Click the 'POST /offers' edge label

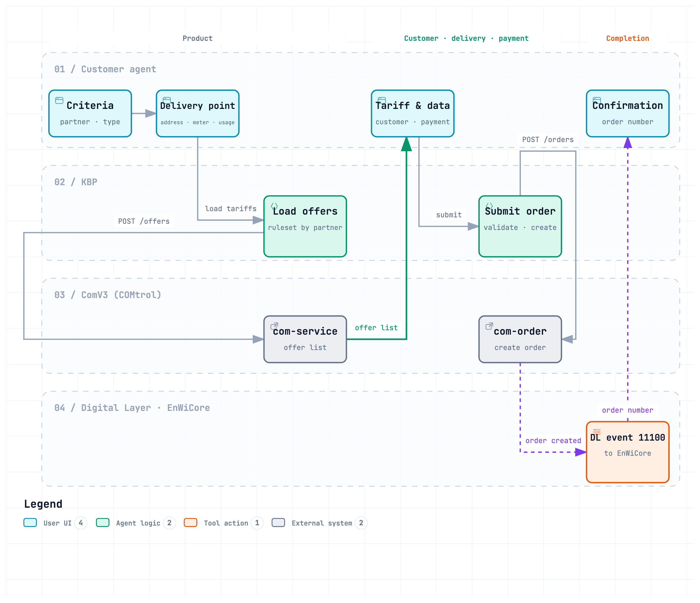pos(144,221)
